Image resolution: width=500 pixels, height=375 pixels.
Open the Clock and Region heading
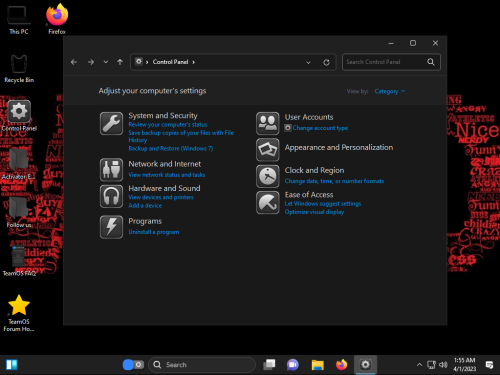pos(314,170)
